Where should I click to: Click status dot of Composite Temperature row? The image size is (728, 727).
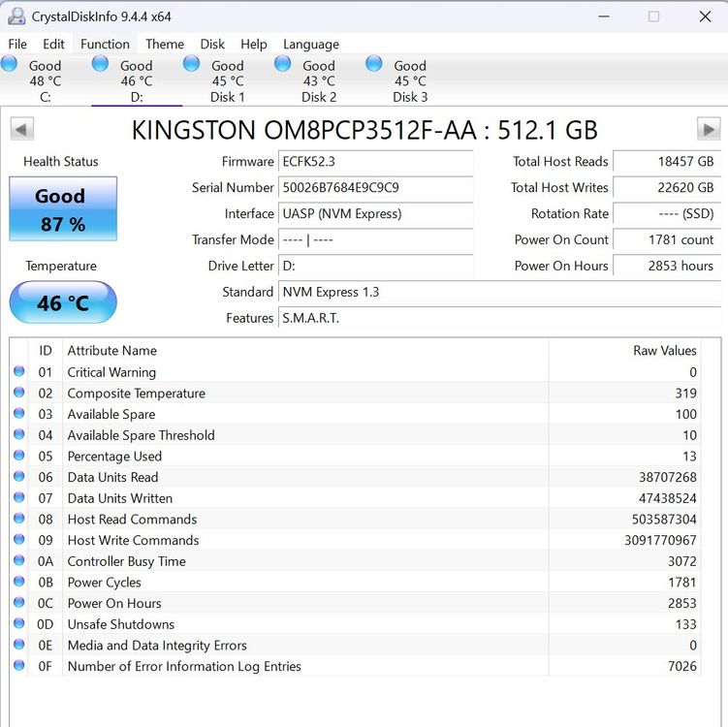coord(19,393)
